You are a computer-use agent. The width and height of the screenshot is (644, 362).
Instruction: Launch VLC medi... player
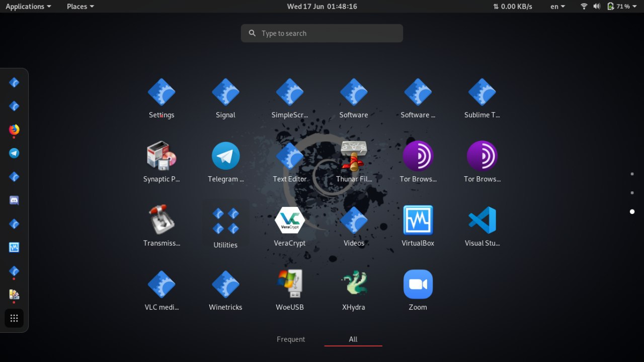click(x=161, y=291)
